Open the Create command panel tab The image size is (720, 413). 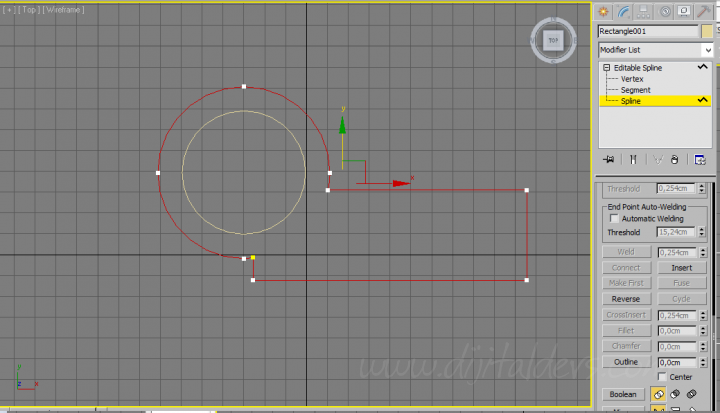603,12
